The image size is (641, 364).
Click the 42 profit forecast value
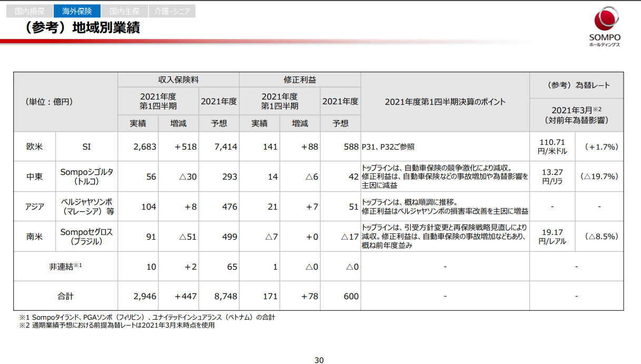pos(354,177)
